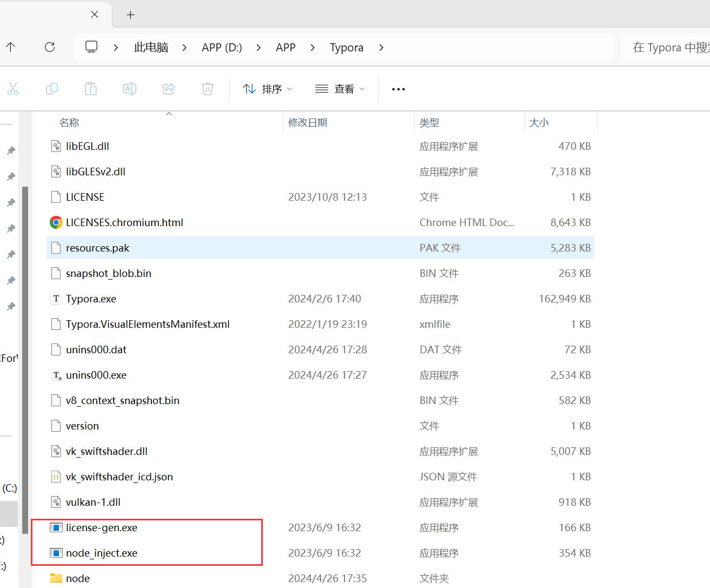This screenshot has width=710, height=588.
Task: Click the node folder icon
Action: [x=56, y=578]
